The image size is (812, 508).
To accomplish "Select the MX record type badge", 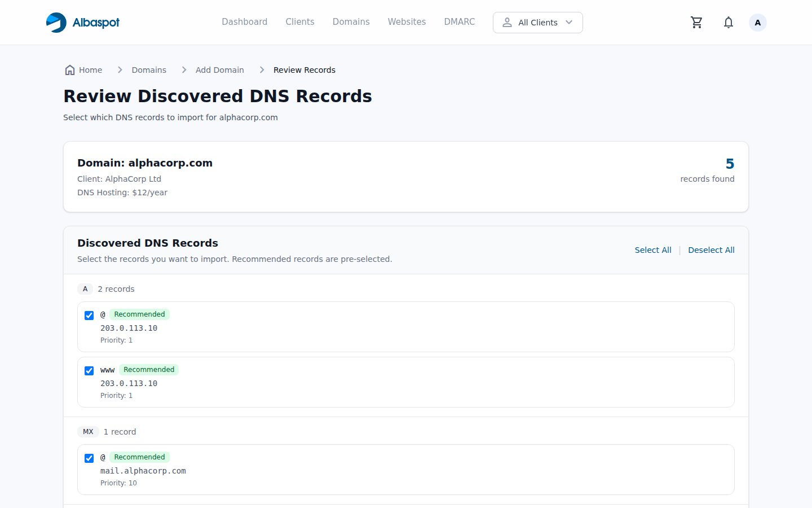I will 88,431.
